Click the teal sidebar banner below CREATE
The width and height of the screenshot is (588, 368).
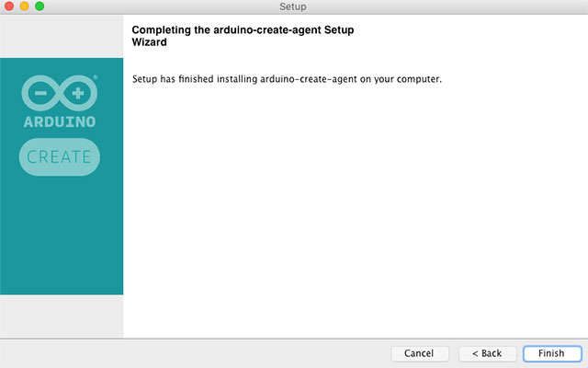(x=62, y=239)
